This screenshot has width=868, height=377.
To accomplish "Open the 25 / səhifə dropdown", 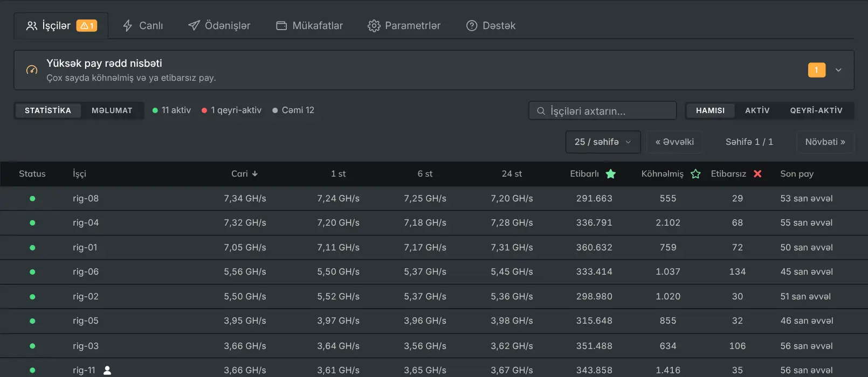I will click(x=603, y=142).
